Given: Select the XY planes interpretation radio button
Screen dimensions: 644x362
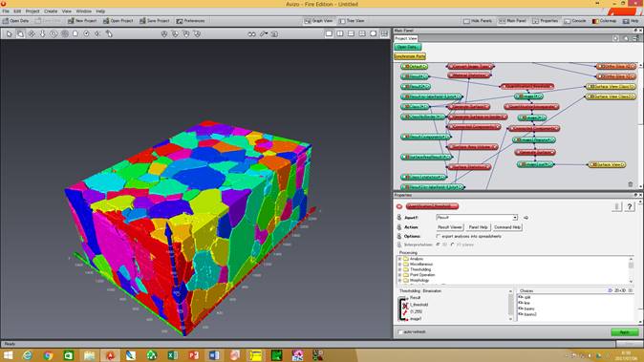Looking at the screenshot, I should [x=453, y=245].
